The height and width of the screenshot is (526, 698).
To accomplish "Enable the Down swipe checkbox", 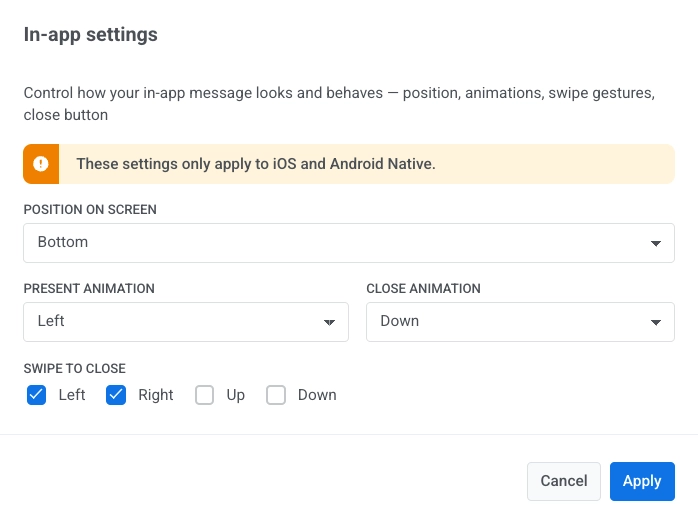I will point(276,395).
